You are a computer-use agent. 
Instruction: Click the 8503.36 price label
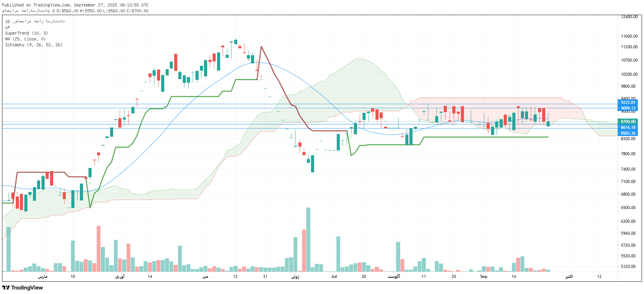coord(628,133)
